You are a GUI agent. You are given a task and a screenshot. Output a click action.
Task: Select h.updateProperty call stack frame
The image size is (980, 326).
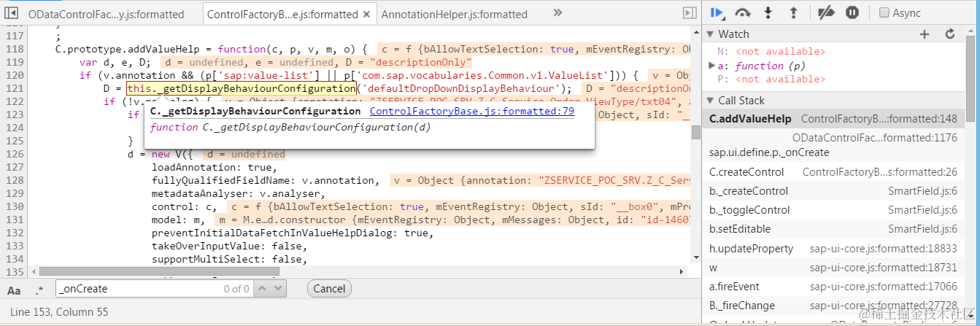click(x=833, y=249)
